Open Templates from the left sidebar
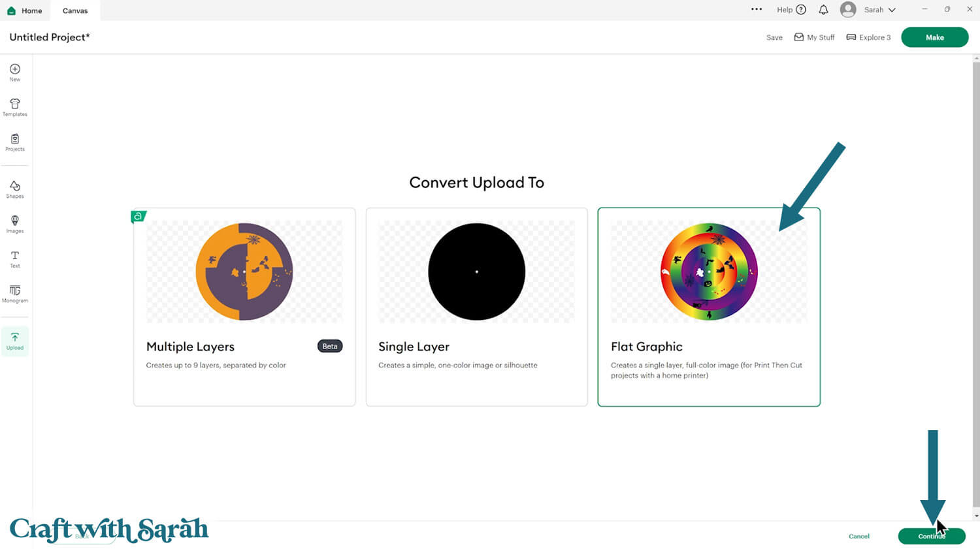 15,107
